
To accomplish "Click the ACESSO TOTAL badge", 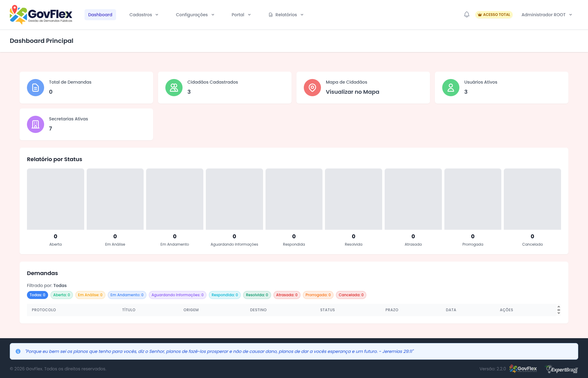I will pos(494,15).
